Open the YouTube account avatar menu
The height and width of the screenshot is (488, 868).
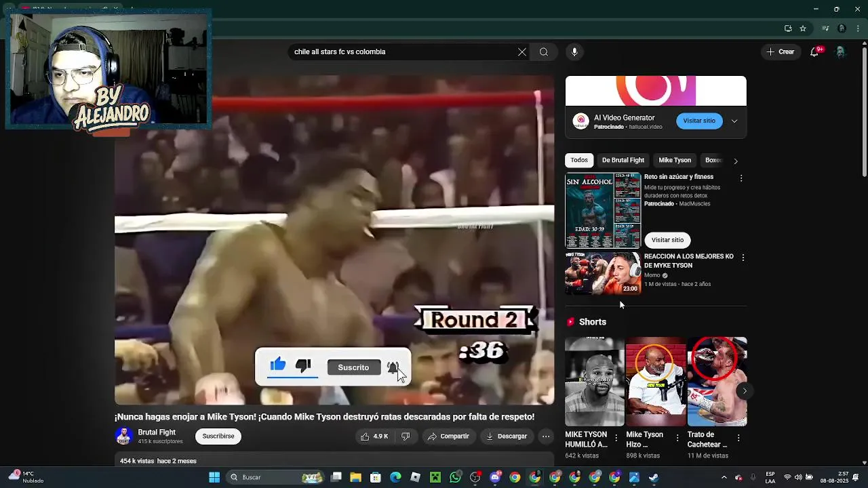pyautogui.click(x=840, y=52)
